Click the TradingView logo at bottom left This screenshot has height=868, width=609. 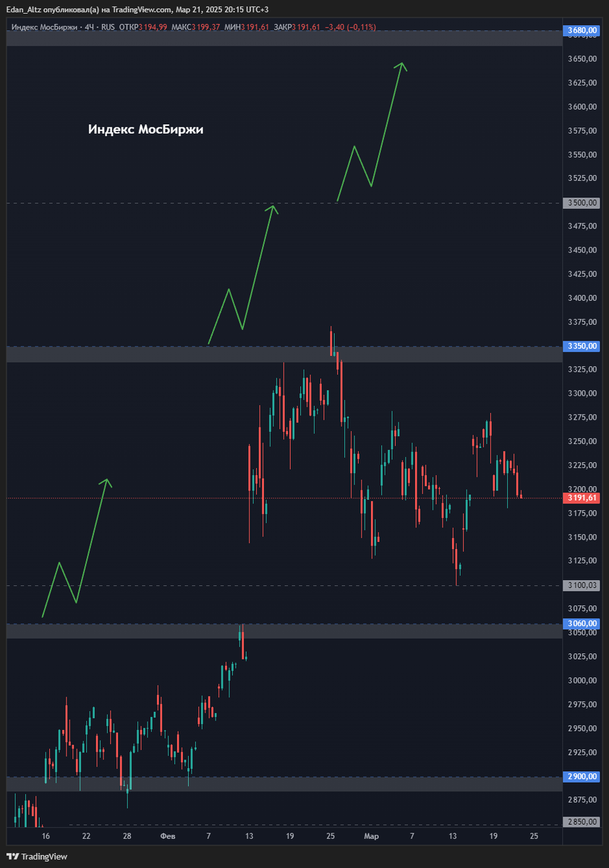pyautogui.click(x=37, y=856)
